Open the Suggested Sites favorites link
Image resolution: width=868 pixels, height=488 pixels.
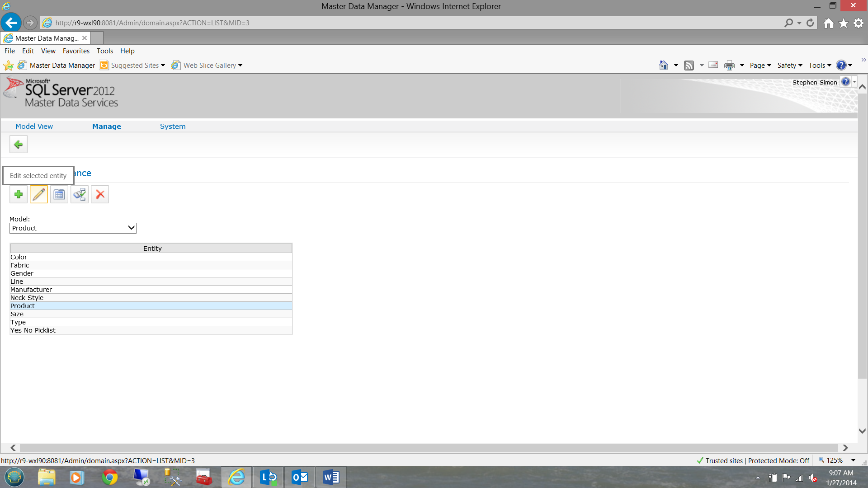click(134, 66)
